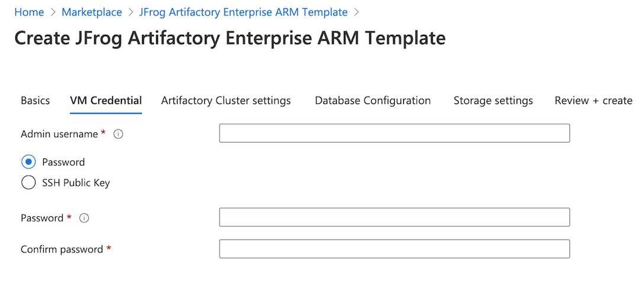Select the Password authentication radio button
Screen dimensions: 644x298
click(x=28, y=162)
